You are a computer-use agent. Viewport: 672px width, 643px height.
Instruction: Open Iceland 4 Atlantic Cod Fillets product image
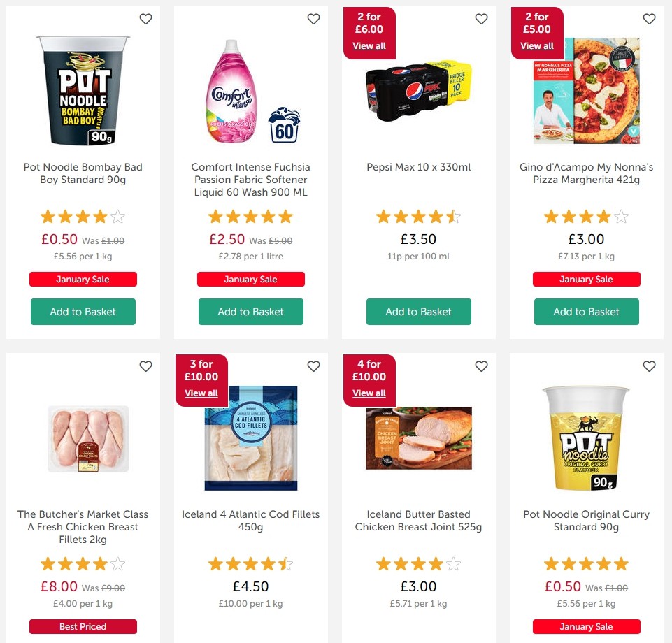coord(251,438)
